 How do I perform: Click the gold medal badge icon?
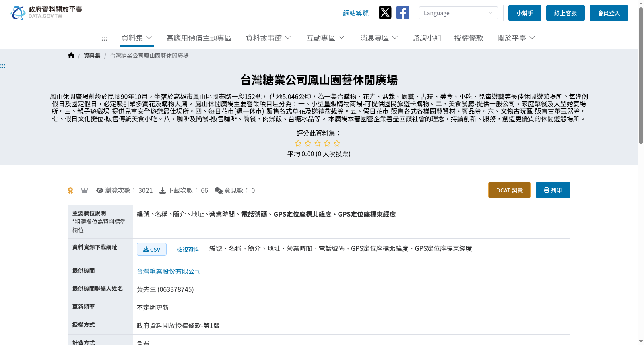point(70,190)
